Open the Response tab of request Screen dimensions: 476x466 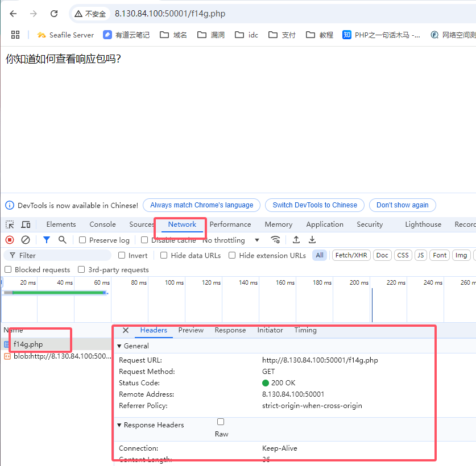point(230,330)
